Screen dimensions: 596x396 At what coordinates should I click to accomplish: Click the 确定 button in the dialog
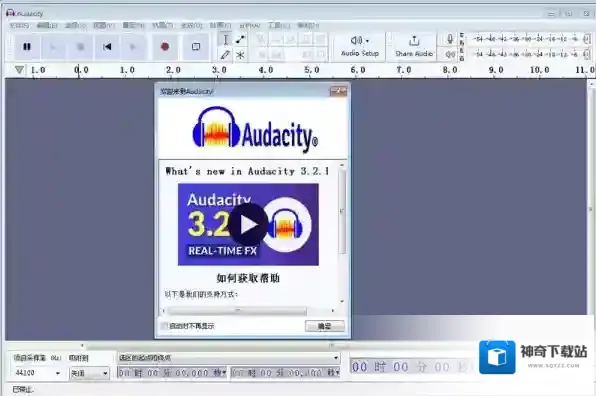coord(325,326)
